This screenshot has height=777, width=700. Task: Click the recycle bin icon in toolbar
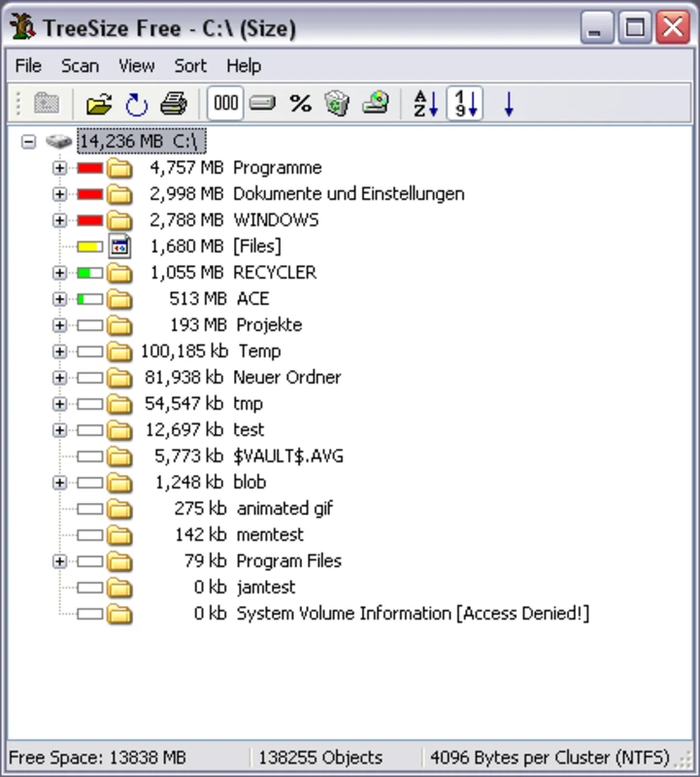tap(337, 104)
